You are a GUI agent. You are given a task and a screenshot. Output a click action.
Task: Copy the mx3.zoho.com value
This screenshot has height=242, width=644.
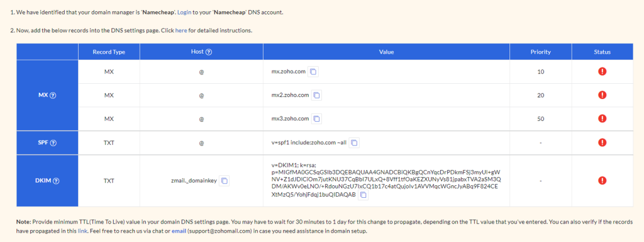317,118
